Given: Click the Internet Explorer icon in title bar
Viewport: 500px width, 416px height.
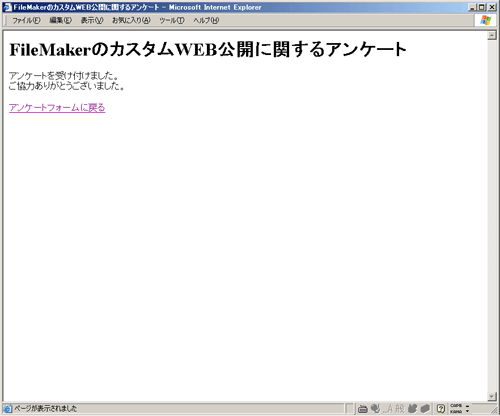Looking at the screenshot, I should click(x=7, y=7).
